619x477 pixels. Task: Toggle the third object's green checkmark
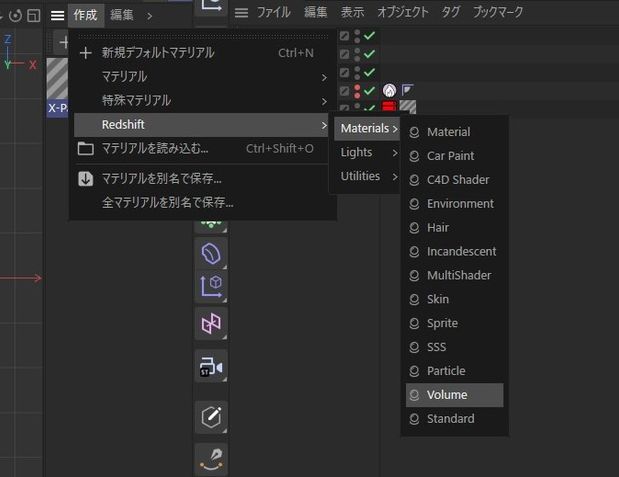370,72
